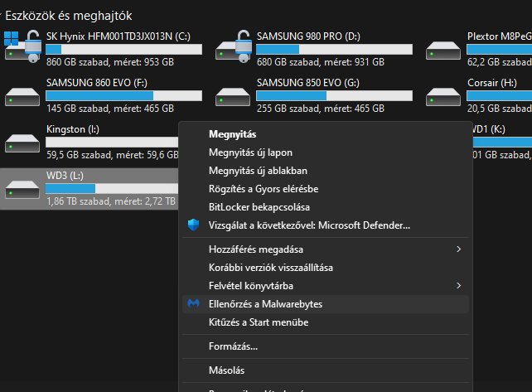Collapse the Eszközök és meghajtók group
The height and width of the screenshot is (392, 532).
coord(1,14)
